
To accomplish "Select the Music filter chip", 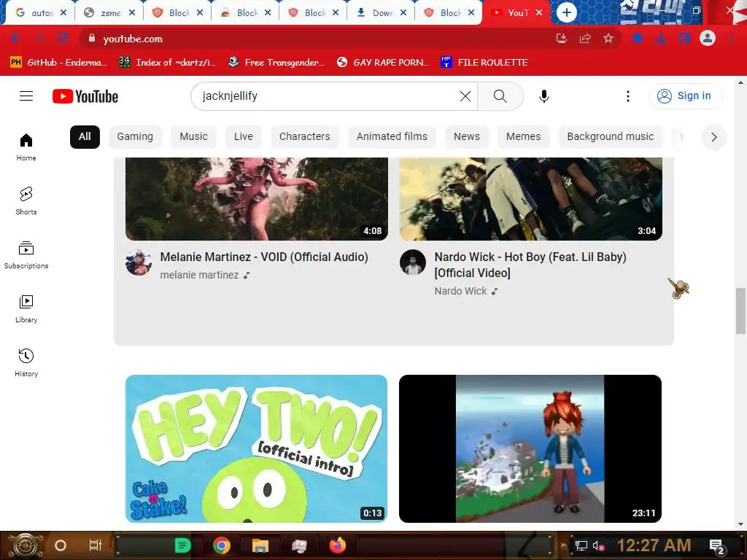I will point(193,136).
